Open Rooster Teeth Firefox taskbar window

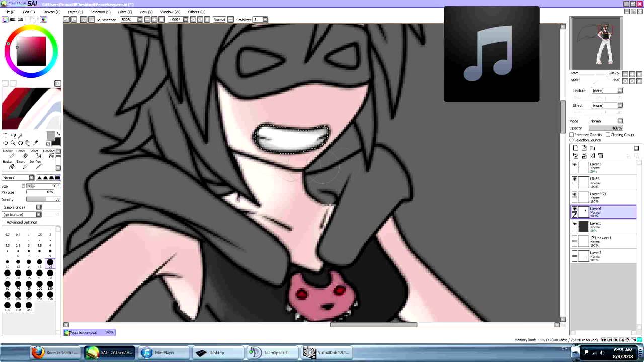point(56,352)
